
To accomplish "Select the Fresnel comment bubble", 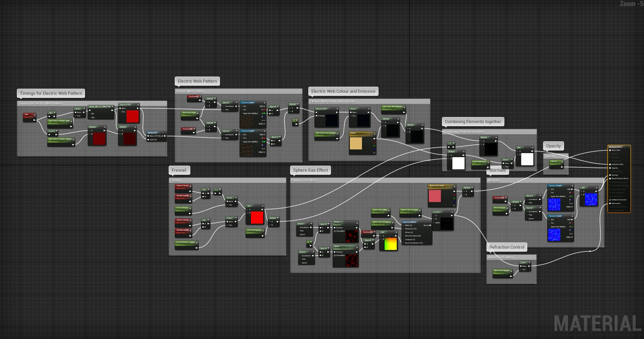I will click(179, 170).
